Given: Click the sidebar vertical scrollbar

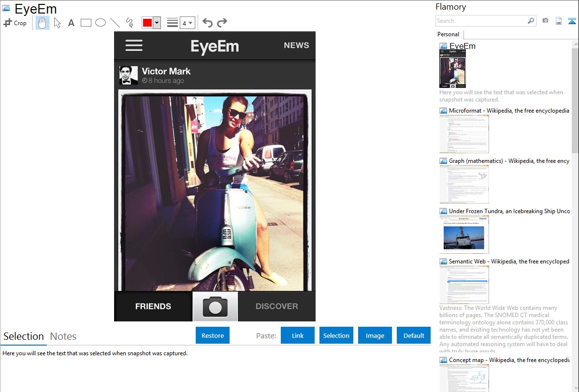Looking at the screenshot, I should [x=575, y=100].
